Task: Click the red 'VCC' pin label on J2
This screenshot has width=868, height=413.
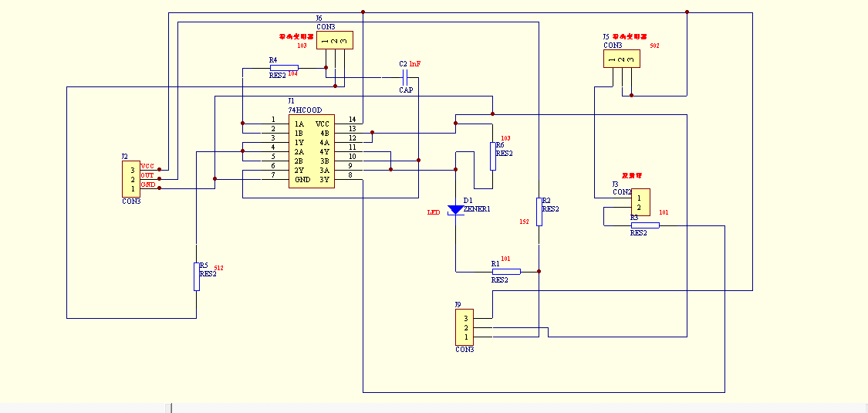Action: [147, 166]
